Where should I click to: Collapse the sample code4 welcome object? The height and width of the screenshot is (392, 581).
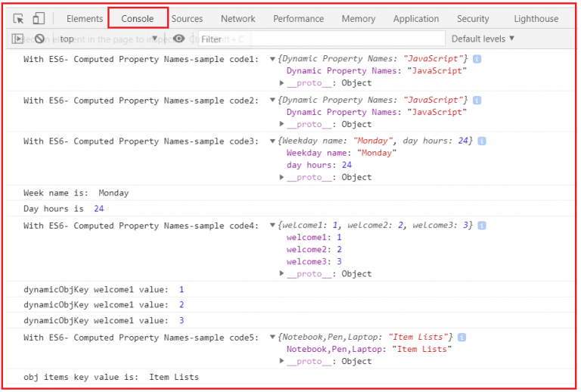point(272,226)
